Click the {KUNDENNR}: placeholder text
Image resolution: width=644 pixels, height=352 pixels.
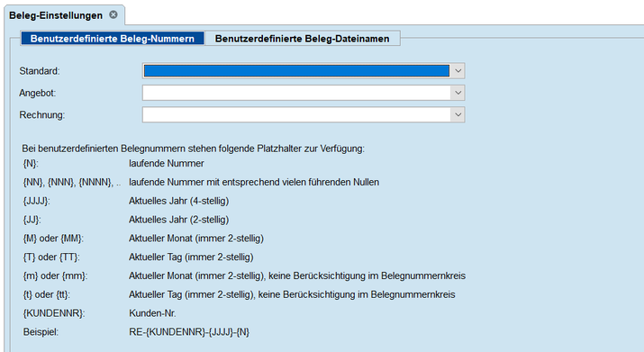(x=54, y=313)
